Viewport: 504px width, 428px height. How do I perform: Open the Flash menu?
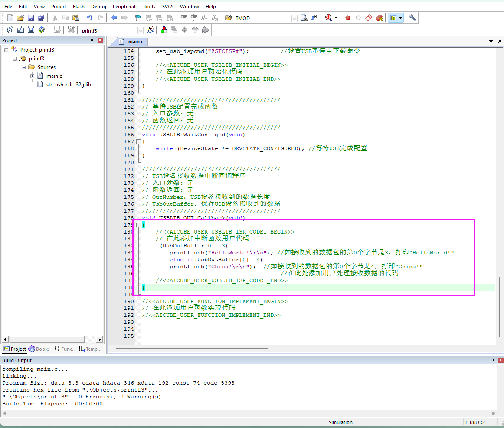click(x=79, y=7)
